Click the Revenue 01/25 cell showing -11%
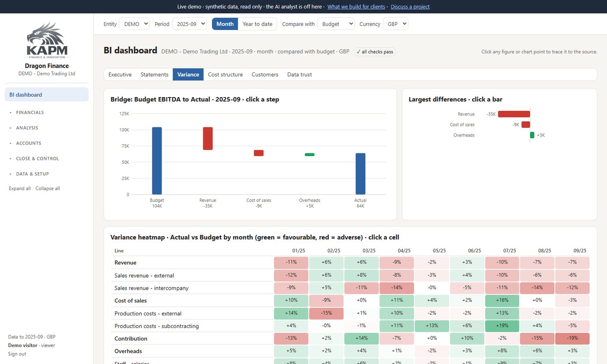This screenshot has height=364, width=607. (291, 263)
